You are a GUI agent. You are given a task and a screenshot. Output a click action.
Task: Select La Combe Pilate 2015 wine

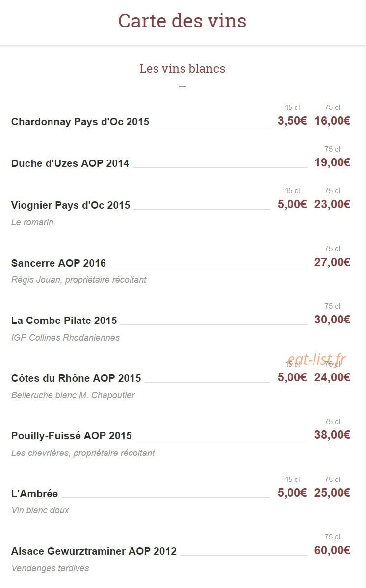64,321
